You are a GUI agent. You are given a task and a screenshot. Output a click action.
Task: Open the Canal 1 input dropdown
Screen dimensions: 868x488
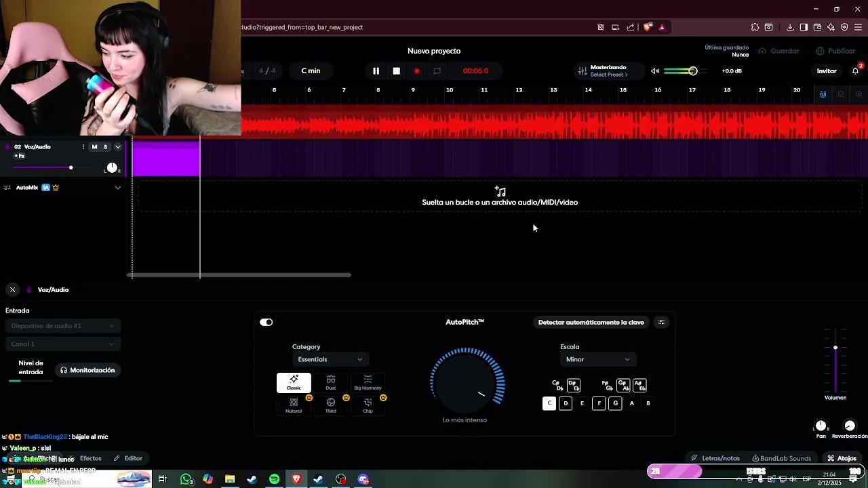pyautogui.click(x=62, y=344)
